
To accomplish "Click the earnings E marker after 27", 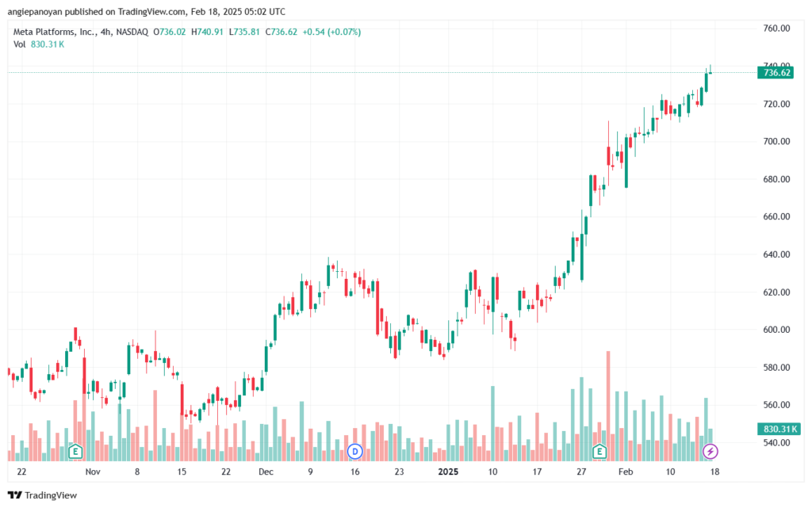I will click(599, 452).
